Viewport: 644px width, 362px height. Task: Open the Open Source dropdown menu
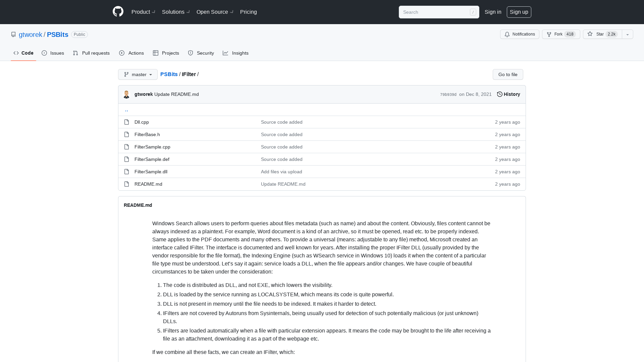215,12
